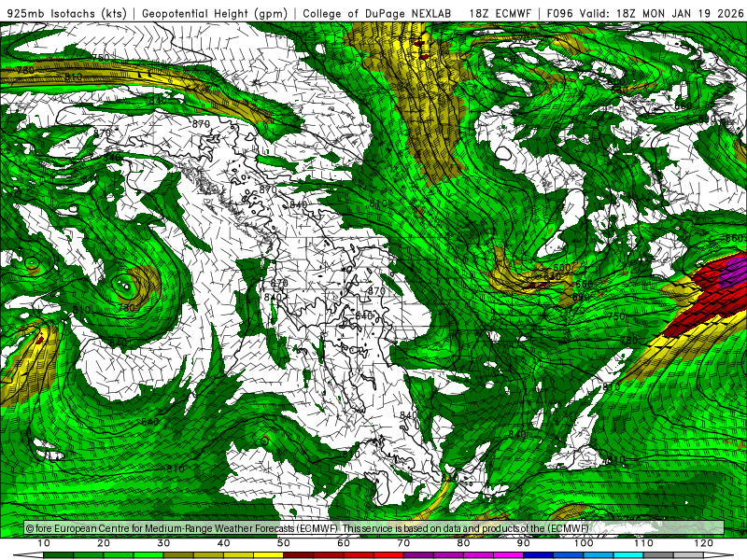Click the "F096 Valid: 18Z MON JAN 19 2026" text
747x560 pixels.
[x=645, y=13]
